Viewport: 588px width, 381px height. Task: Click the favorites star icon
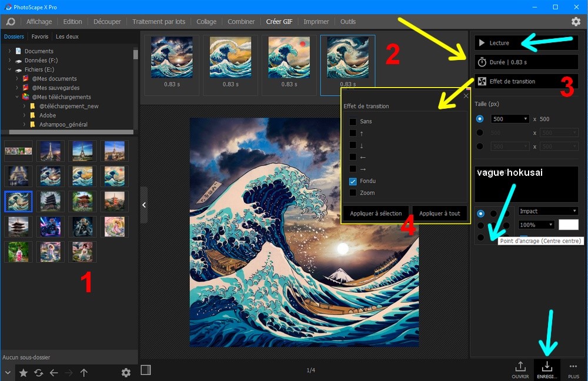24,372
